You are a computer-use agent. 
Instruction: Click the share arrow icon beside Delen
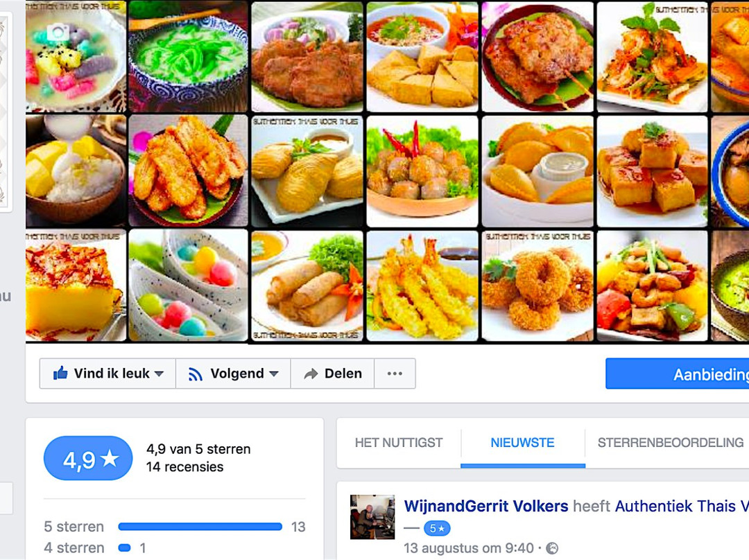(311, 374)
